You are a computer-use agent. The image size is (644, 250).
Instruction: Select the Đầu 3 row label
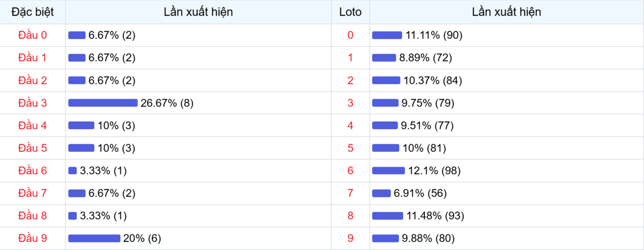tap(33, 103)
